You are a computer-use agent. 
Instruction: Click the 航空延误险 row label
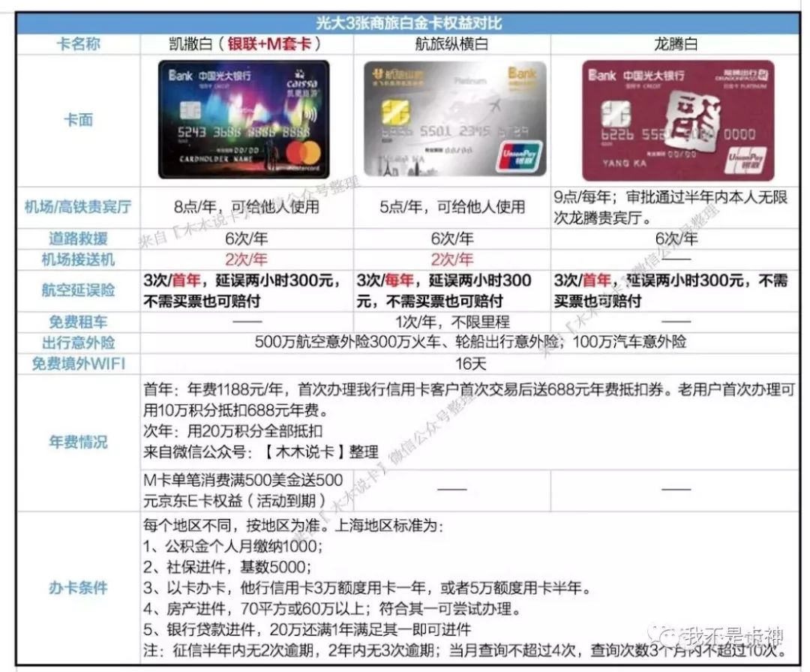coord(78,291)
